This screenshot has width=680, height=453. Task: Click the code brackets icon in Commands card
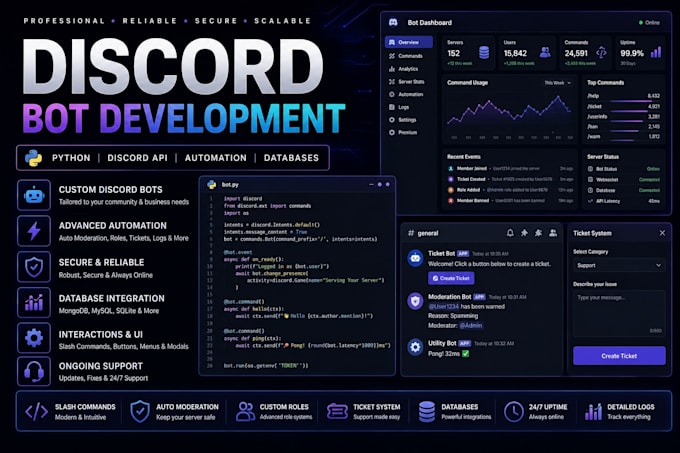[x=601, y=53]
